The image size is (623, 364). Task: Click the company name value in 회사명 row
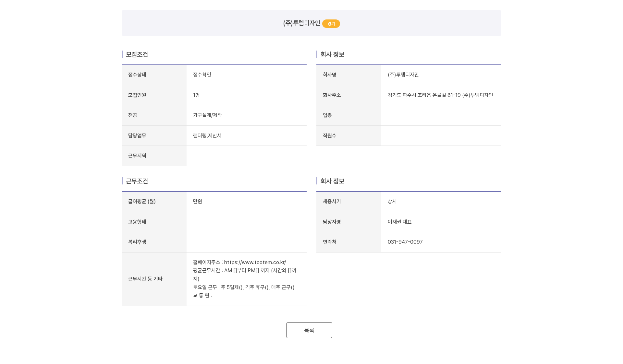pyautogui.click(x=403, y=75)
